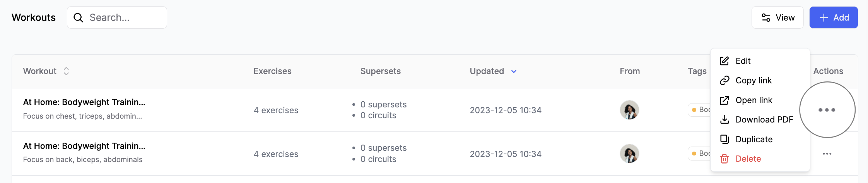Select Copy link from context menu

[754, 80]
